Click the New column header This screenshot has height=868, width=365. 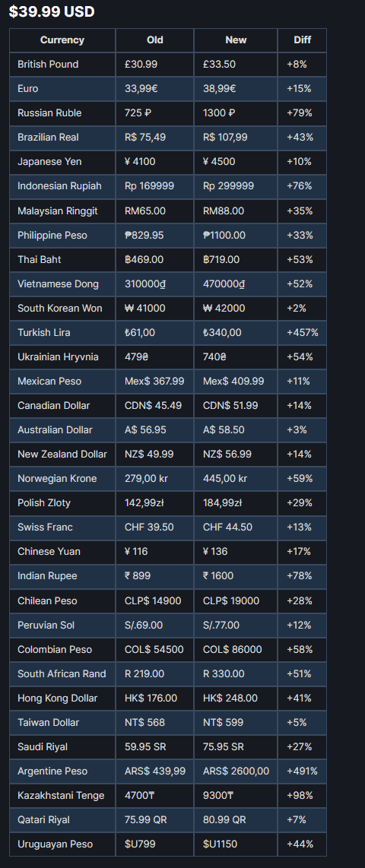tap(236, 40)
